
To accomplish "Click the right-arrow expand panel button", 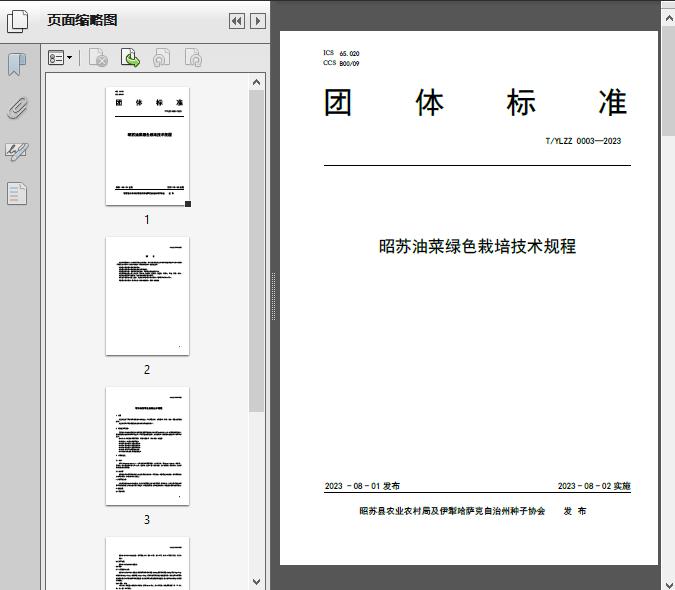I will point(258,21).
